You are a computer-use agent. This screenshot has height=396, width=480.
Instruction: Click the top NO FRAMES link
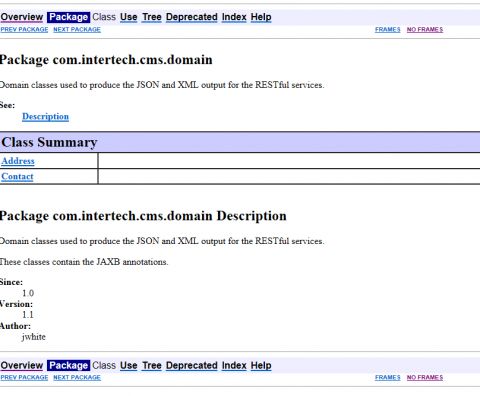[x=425, y=30]
